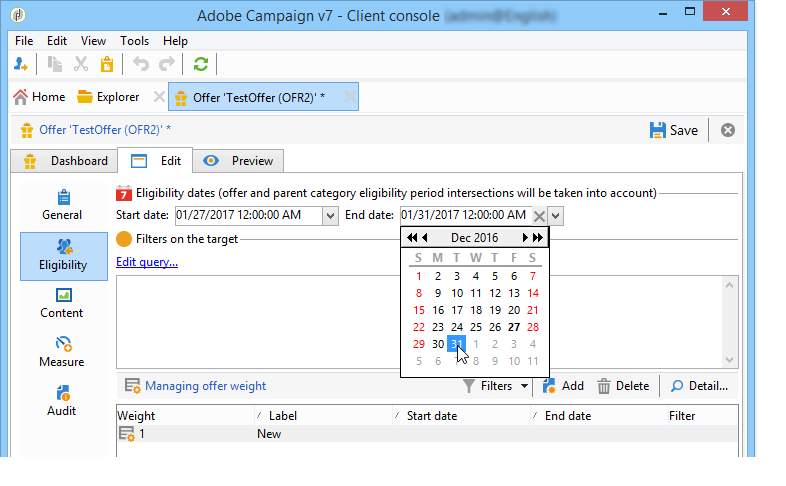Switch to the Dashboard tab
This screenshot has height=486, width=786.
[65, 161]
